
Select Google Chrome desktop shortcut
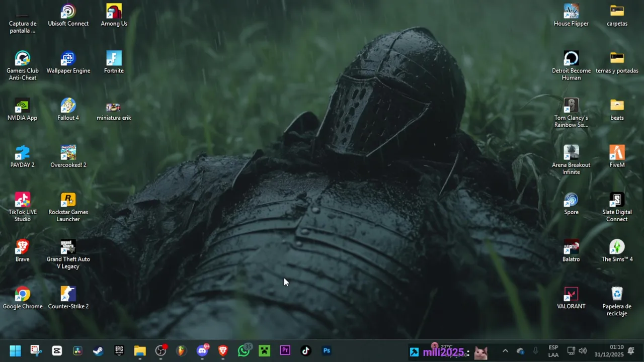(x=22, y=298)
